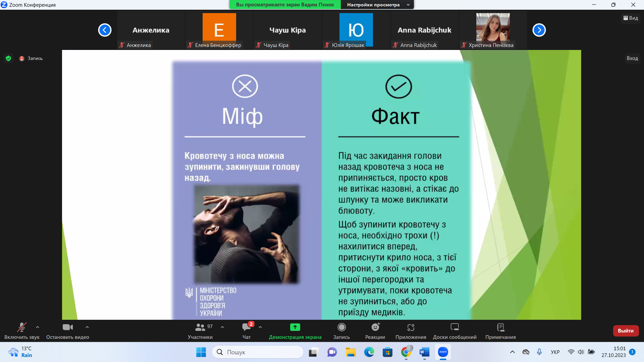Click the Share Screen green icon

[x=295, y=327]
